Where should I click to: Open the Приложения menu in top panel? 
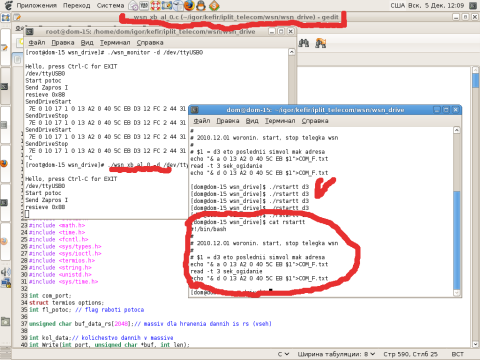(x=36, y=5)
